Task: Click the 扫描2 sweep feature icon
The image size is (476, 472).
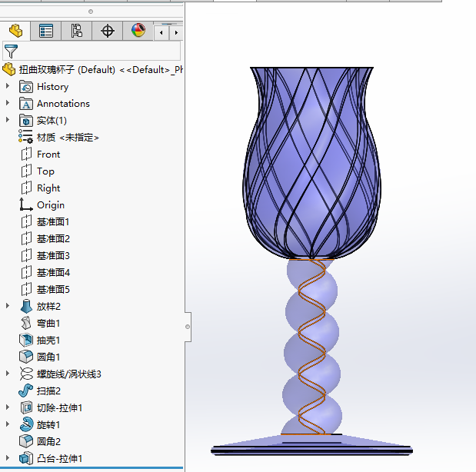Action: click(26, 391)
